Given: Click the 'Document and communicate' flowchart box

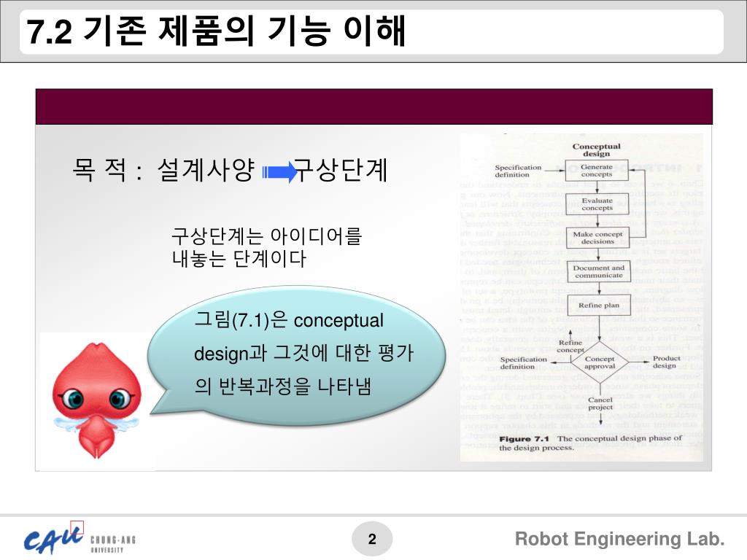Looking at the screenshot, I should click(x=598, y=271).
